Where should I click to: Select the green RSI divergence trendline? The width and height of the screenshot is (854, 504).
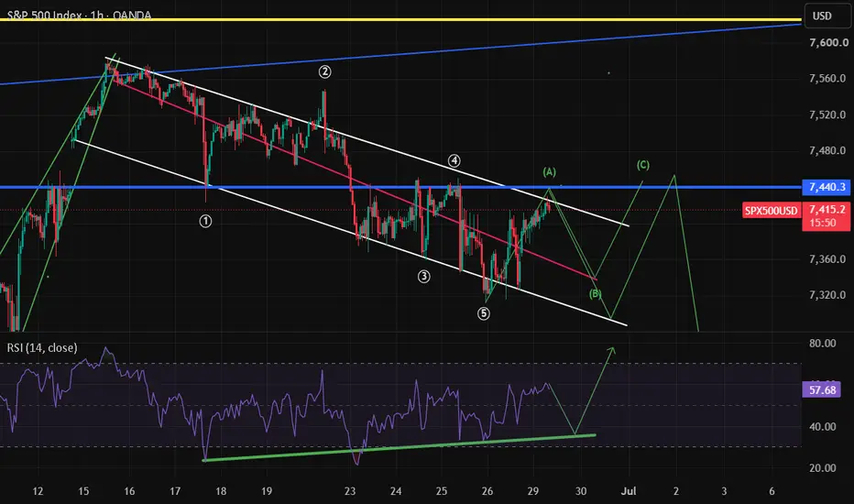pos(400,448)
